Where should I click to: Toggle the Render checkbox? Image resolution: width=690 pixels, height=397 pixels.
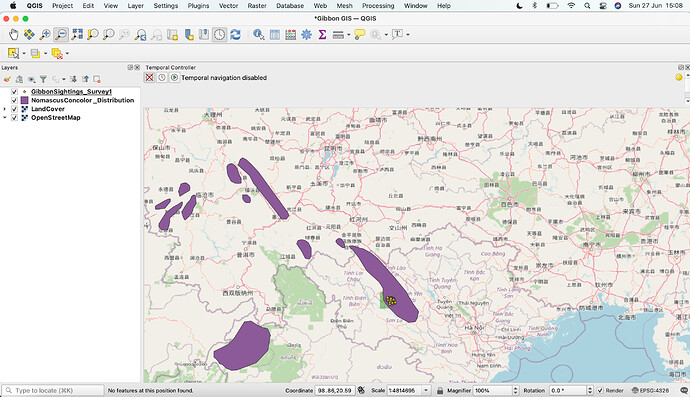coord(600,390)
